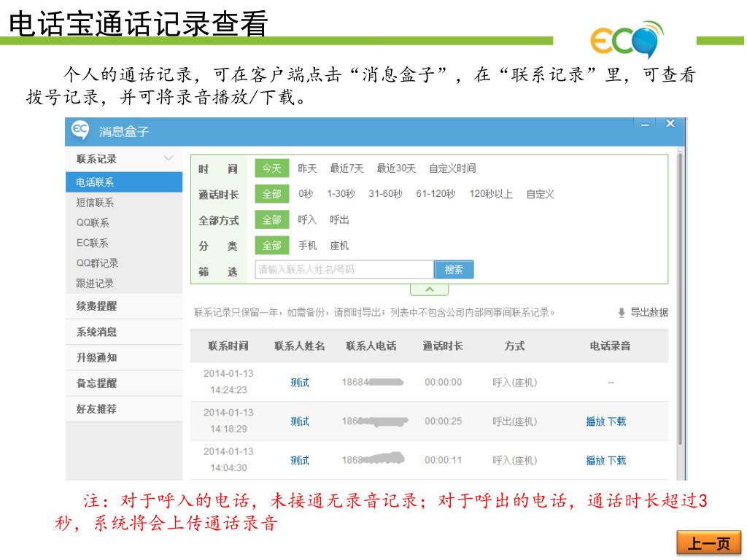This screenshot has height=560, width=747.
Task: Click the 电话录音 column header
Action: (x=611, y=346)
